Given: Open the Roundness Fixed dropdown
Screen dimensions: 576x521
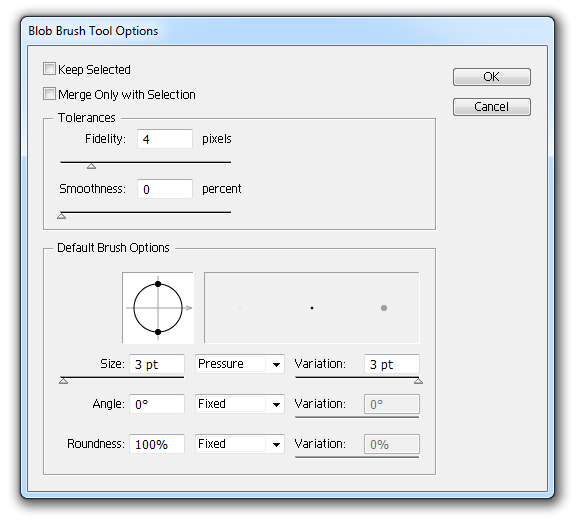Looking at the screenshot, I should click(240, 444).
